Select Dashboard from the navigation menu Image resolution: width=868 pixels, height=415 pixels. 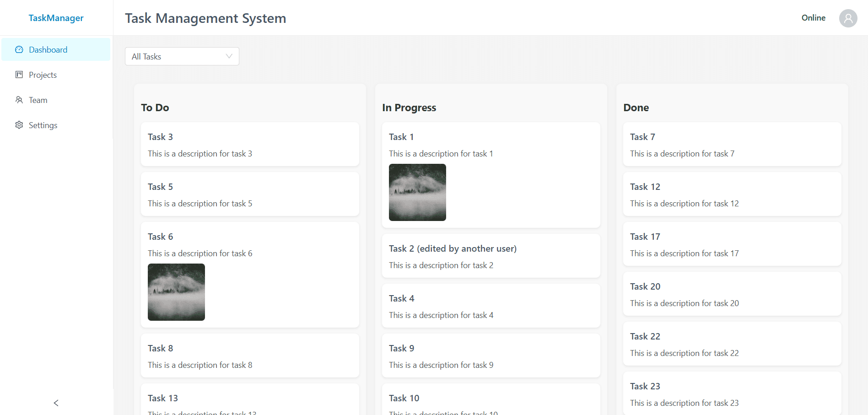[x=48, y=49]
